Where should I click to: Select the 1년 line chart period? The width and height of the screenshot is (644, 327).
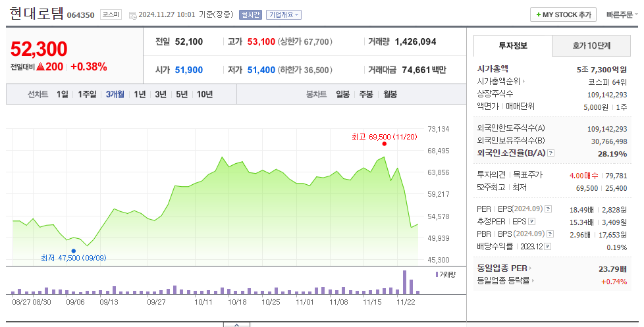[140, 94]
